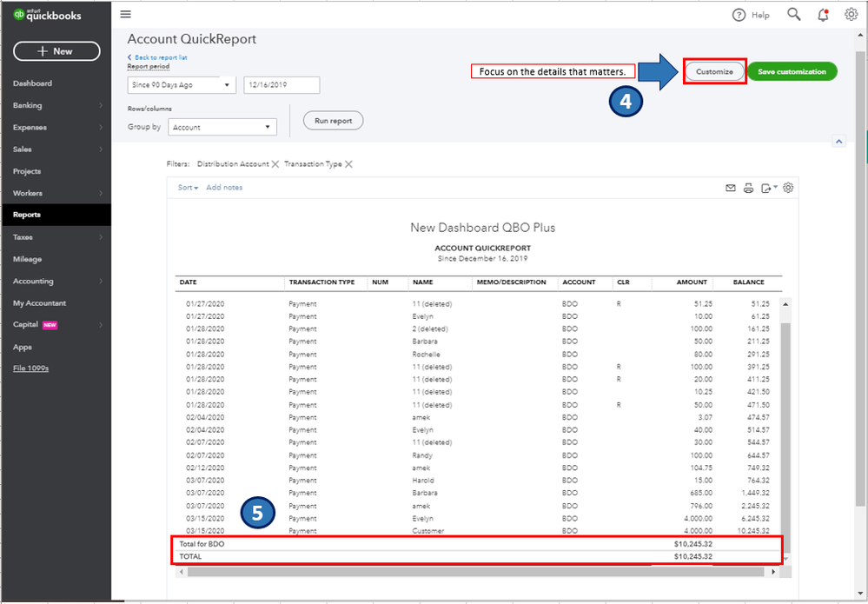The height and width of the screenshot is (604, 868).
Task: Open search with the magnifying glass icon
Action: point(793,14)
